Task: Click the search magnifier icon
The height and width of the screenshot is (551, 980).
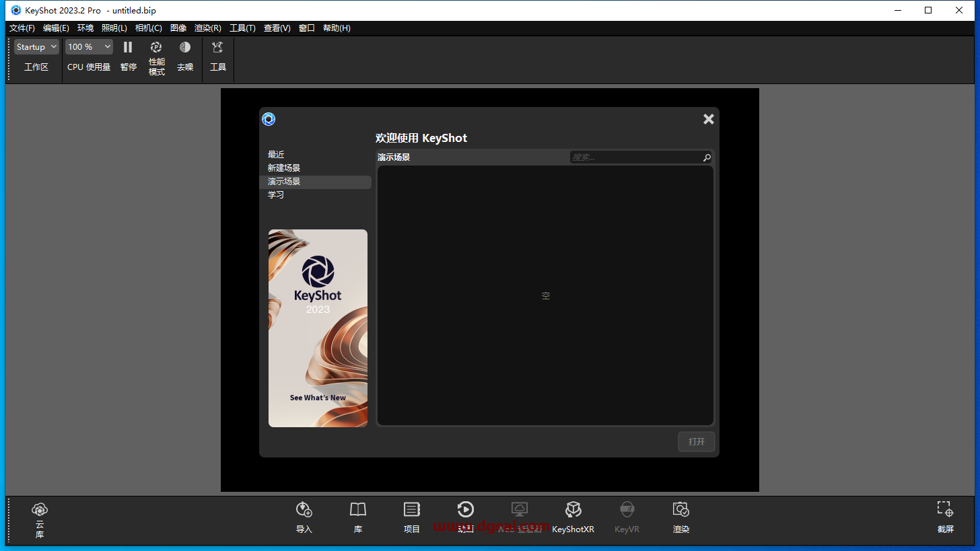Action: [707, 157]
